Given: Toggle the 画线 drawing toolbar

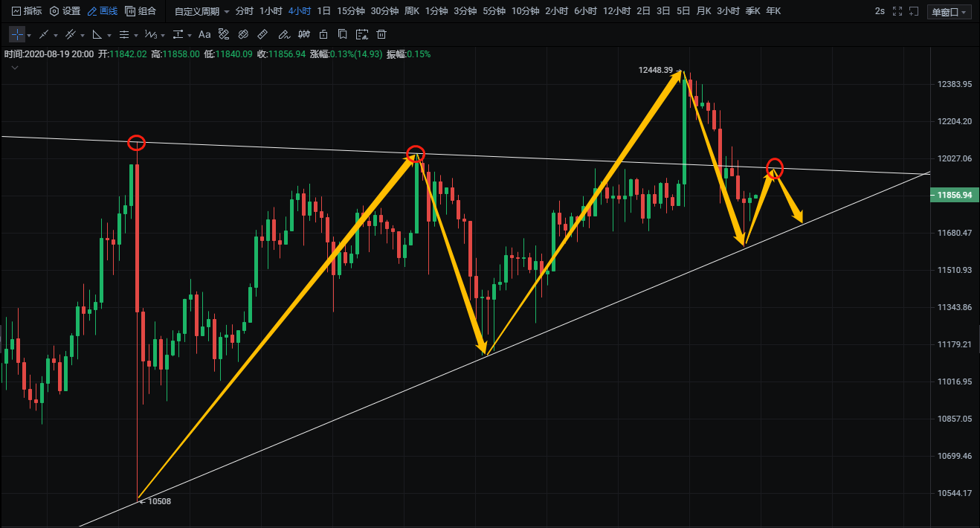Looking at the screenshot, I should tap(102, 11).
